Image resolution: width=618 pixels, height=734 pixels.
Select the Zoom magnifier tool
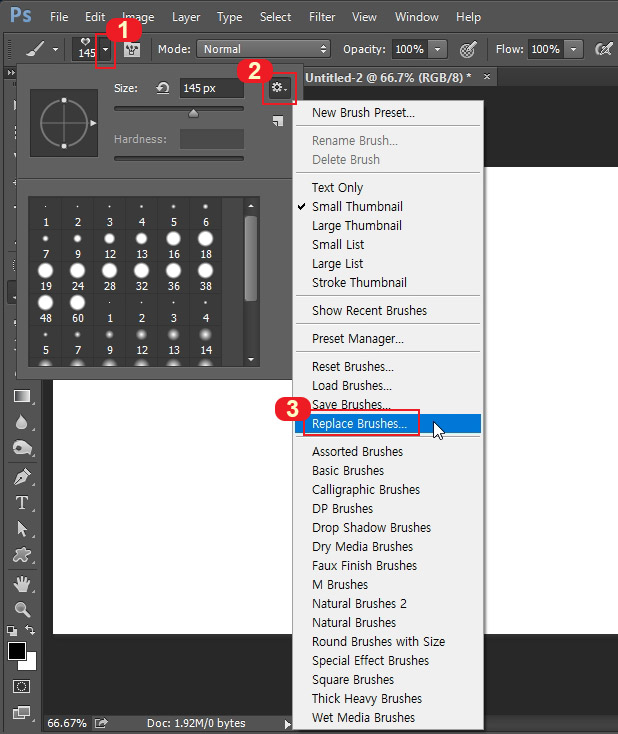pos(22,609)
